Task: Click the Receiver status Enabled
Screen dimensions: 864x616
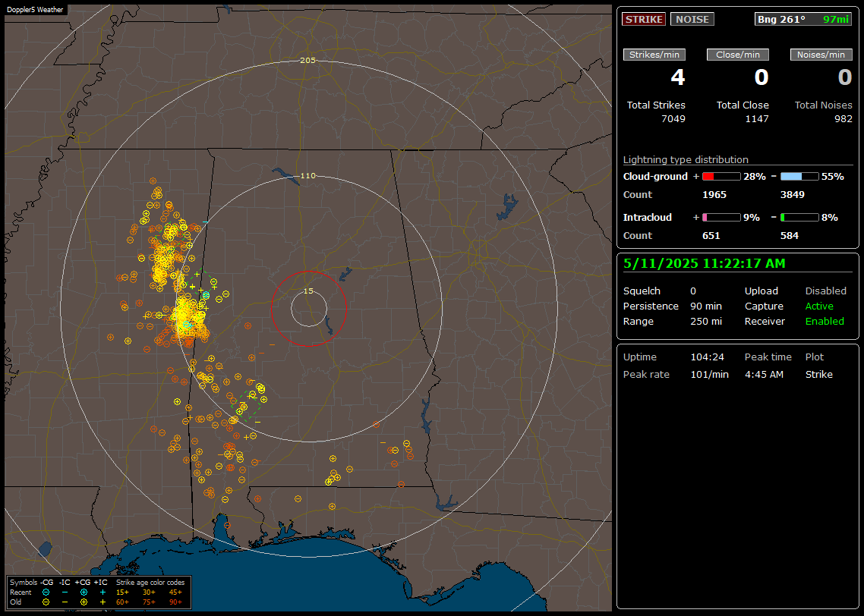Action: click(825, 322)
